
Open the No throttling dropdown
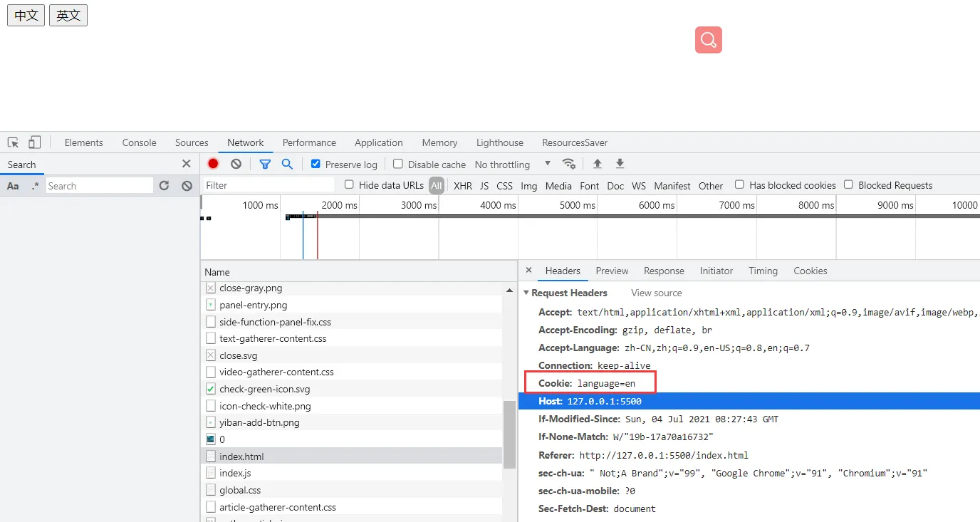pos(513,165)
